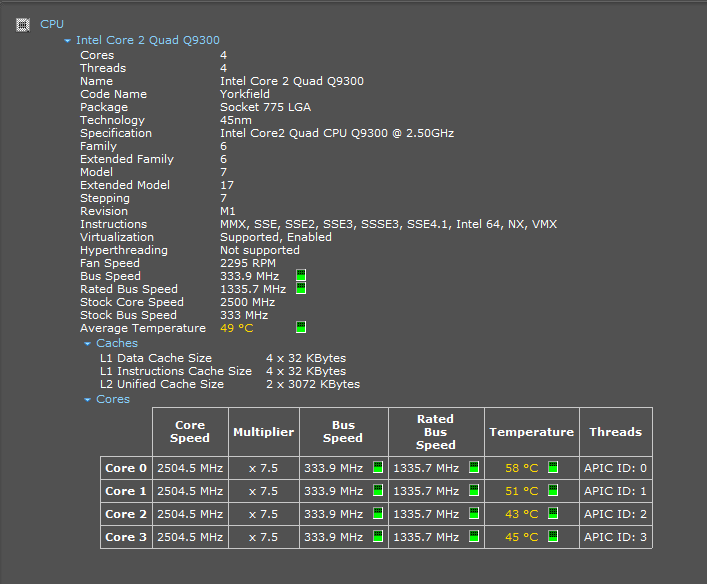Click the Stock Bus Speed label

tap(129, 315)
